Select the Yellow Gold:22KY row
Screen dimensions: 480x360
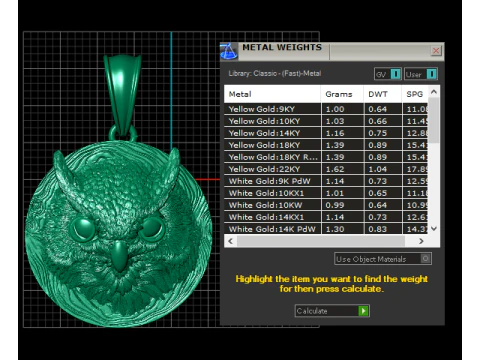point(326,169)
